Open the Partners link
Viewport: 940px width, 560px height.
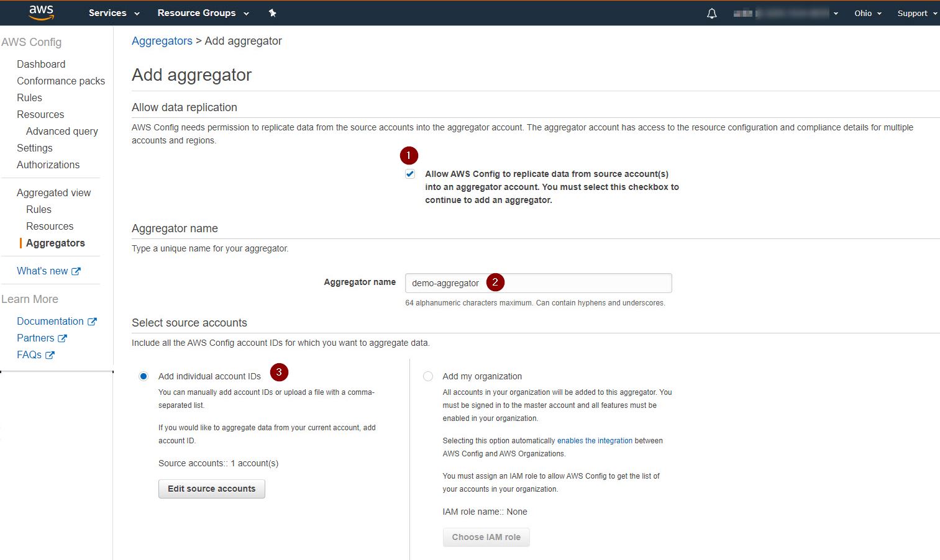35,338
